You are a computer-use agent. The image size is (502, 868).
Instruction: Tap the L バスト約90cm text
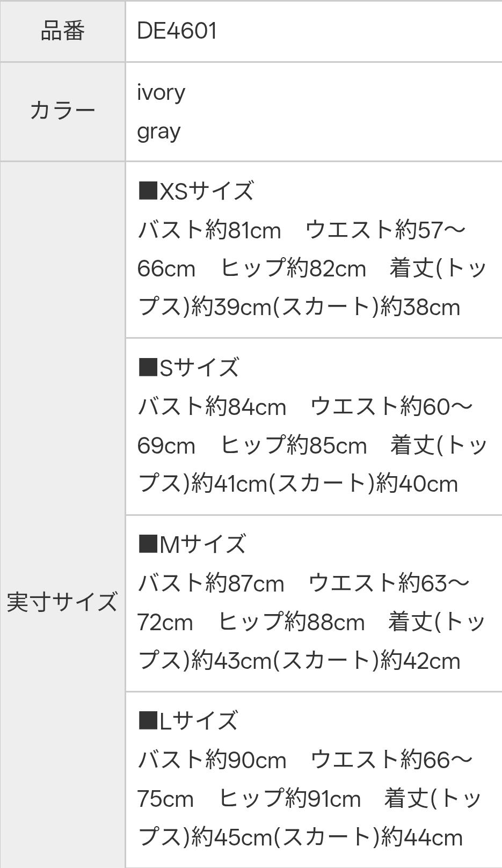pyautogui.click(x=212, y=760)
